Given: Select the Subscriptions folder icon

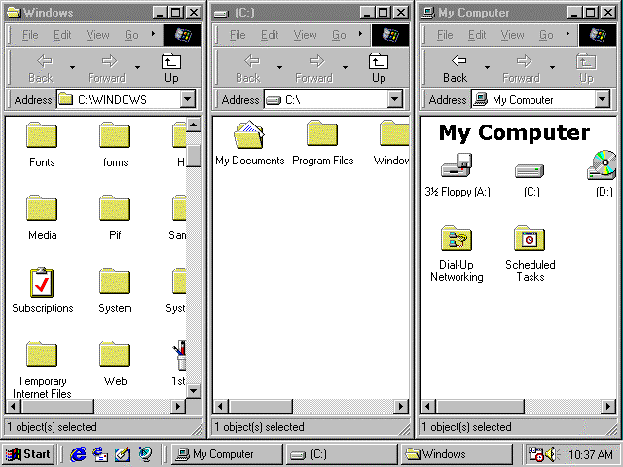Looking at the screenshot, I should tap(41, 283).
